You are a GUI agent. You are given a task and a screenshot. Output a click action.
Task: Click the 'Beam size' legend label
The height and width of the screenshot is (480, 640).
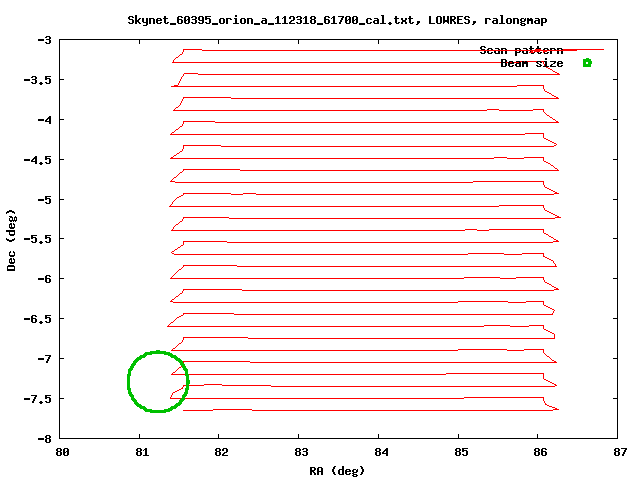(532, 63)
